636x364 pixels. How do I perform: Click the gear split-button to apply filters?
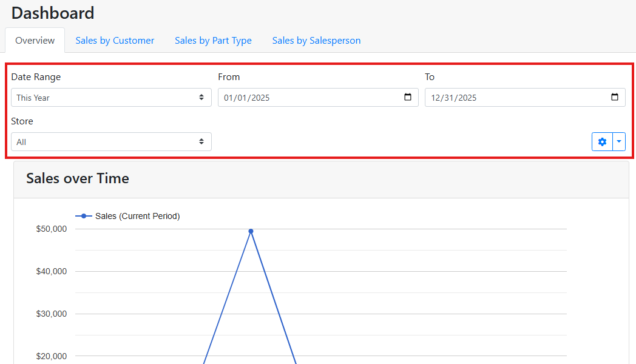point(602,141)
